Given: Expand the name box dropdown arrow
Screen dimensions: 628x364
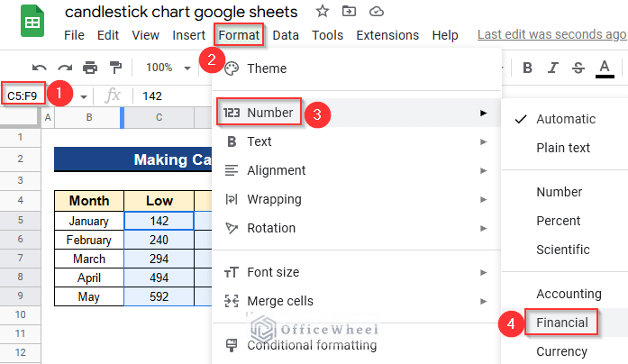Looking at the screenshot, I should [84, 96].
